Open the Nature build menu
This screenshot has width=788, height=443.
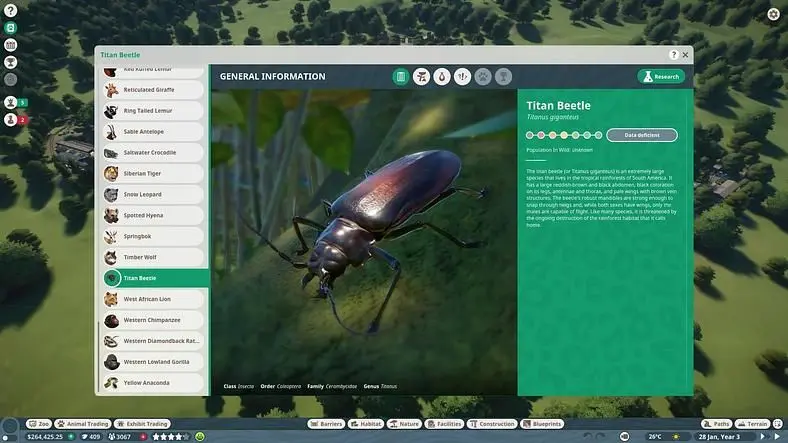pos(405,424)
